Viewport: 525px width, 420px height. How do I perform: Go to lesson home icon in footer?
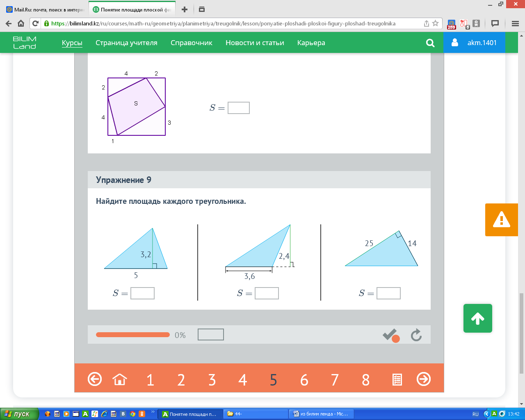click(120, 379)
